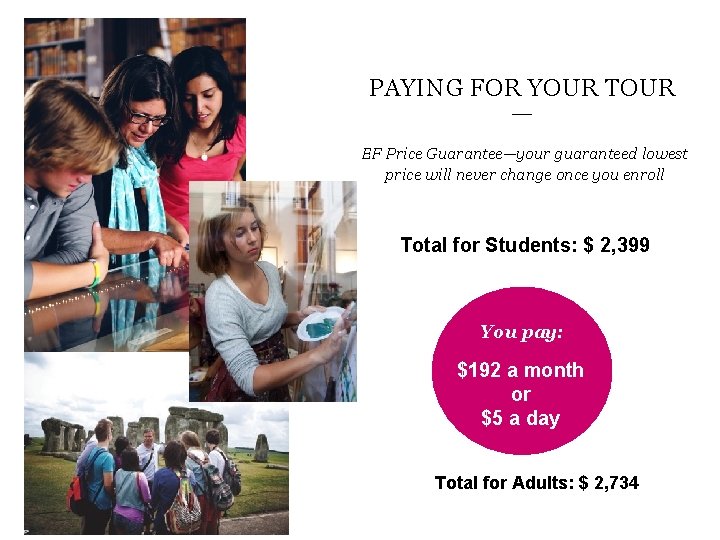Click the 'You pay:' italic label
Image resolution: width=720 pixels, height=540 pixels.
click(522, 332)
